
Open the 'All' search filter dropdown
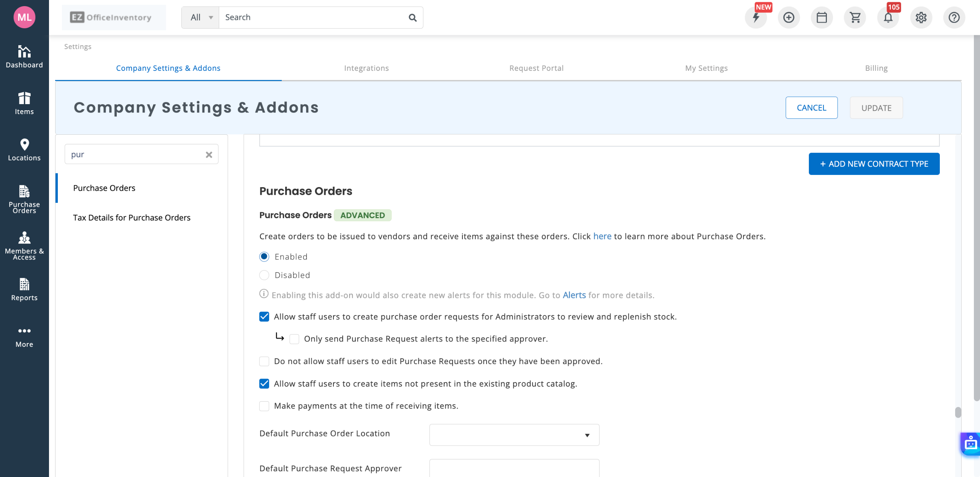pos(201,18)
